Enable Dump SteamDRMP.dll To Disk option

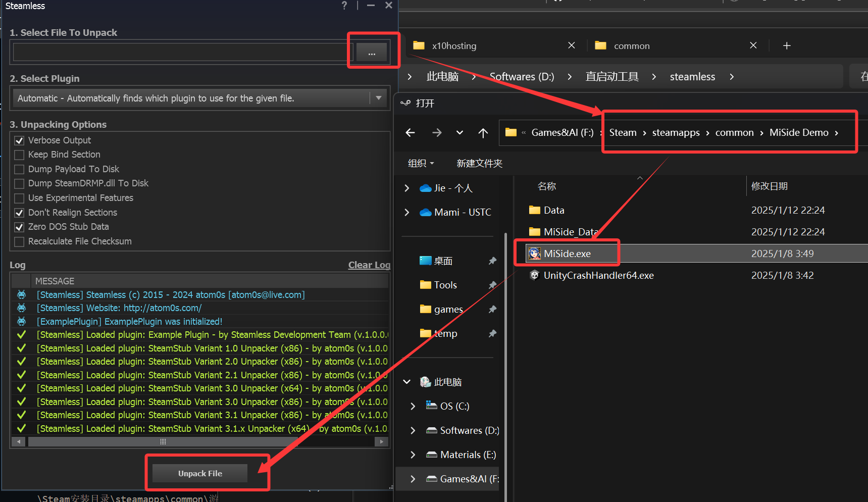tap(19, 183)
